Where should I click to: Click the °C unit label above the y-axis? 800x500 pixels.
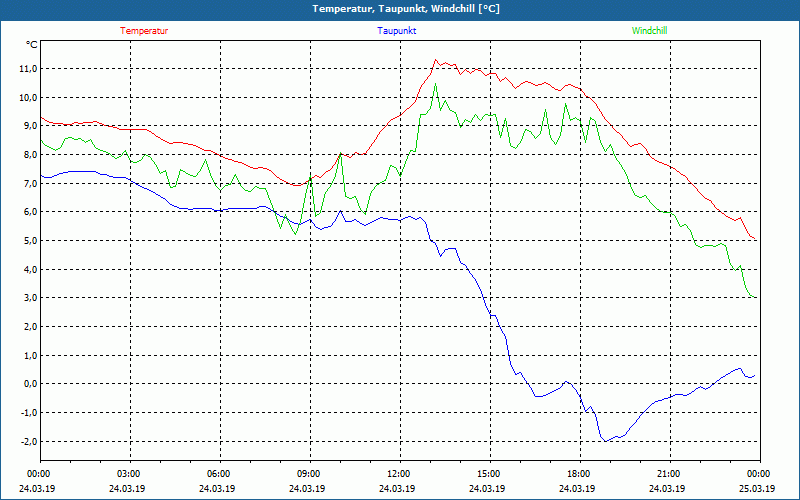point(31,45)
